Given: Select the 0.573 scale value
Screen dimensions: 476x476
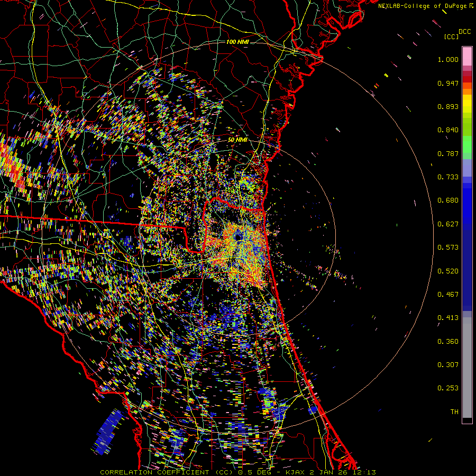Looking at the screenshot, I should [448, 248].
